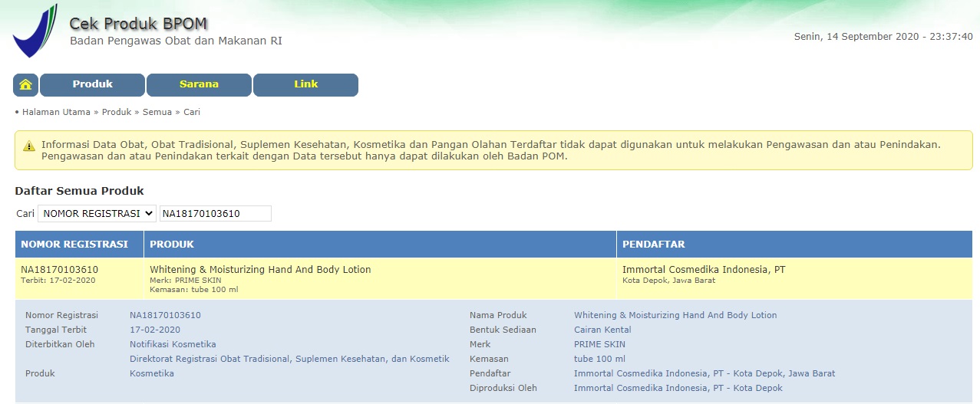Click the search text field with NA18170103610

[x=215, y=213]
